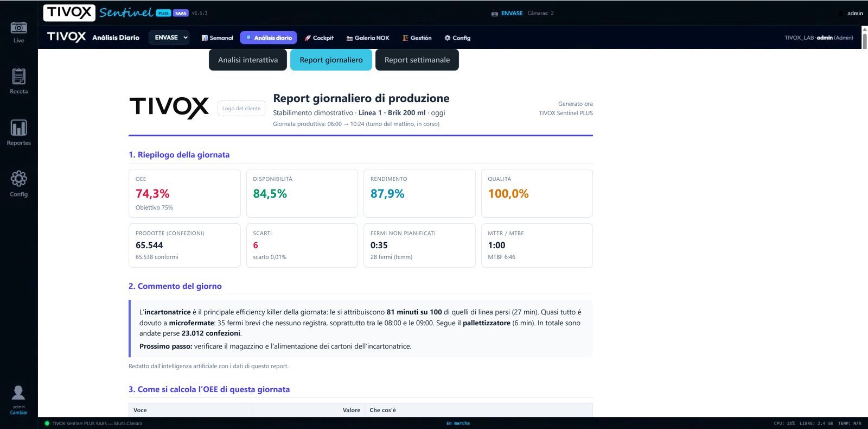The width and height of the screenshot is (868, 429).
Task: Click the LIBRE: 2.4 GB status entry
Action: click(x=816, y=424)
